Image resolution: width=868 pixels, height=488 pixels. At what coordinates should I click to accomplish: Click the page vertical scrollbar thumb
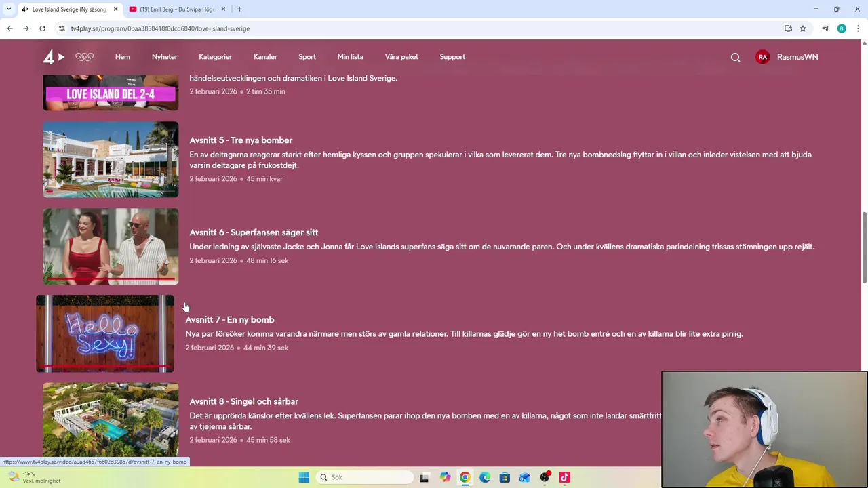coord(864,247)
